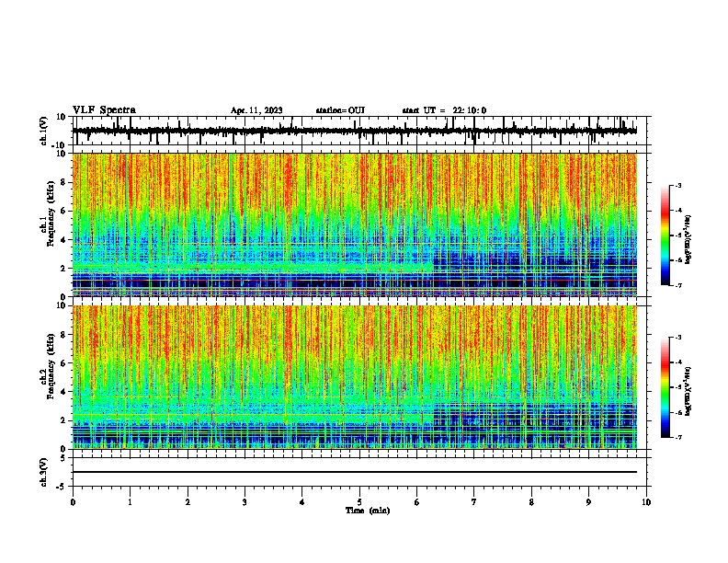This screenshot has height=563, width=728.
Task: Click the ch.1 voltage waveform trace
Action: coord(355,131)
